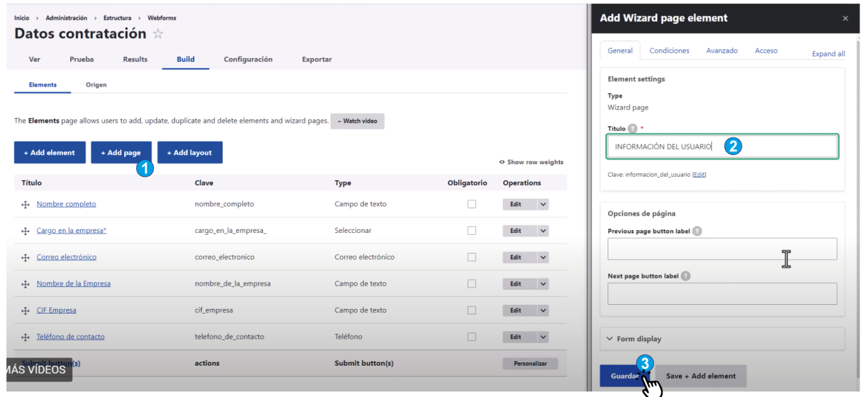
Task: Switch to the Ver tab
Action: (35, 59)
